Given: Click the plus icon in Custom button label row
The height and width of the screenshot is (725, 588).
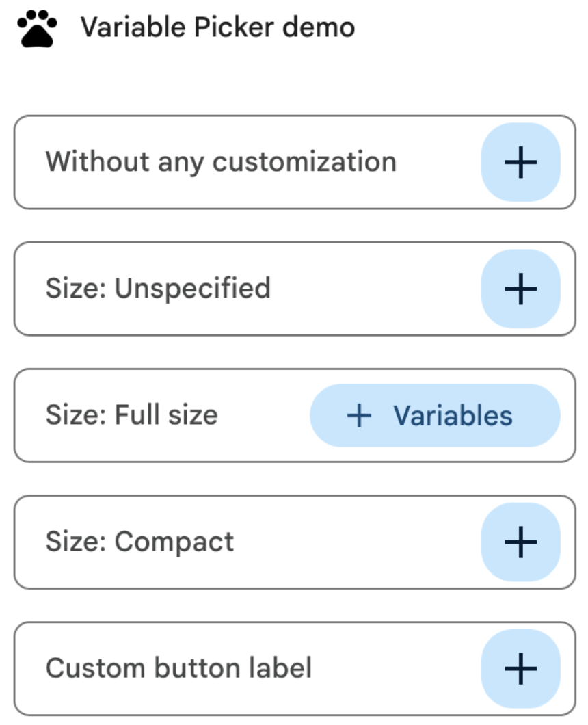Looking at the screenshot, I should click(520, 668).
